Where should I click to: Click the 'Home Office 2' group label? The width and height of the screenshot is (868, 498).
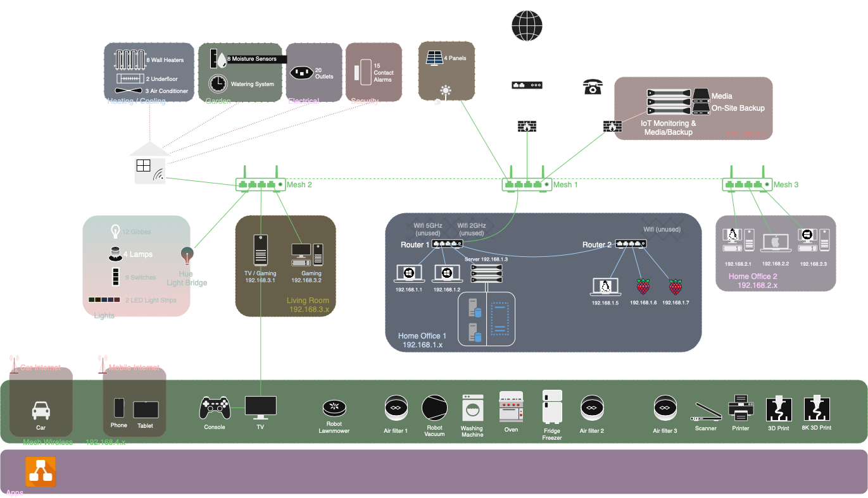753,277
